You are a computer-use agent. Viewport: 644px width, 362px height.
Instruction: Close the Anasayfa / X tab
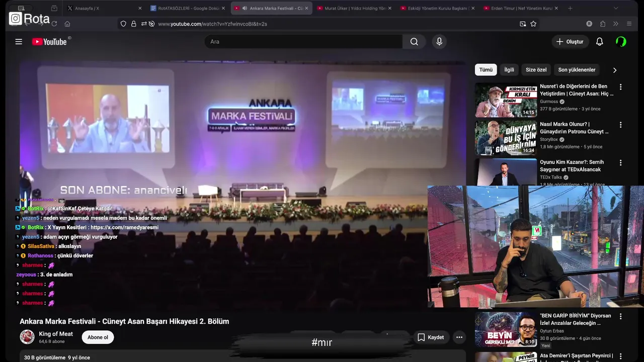(140, 9)
